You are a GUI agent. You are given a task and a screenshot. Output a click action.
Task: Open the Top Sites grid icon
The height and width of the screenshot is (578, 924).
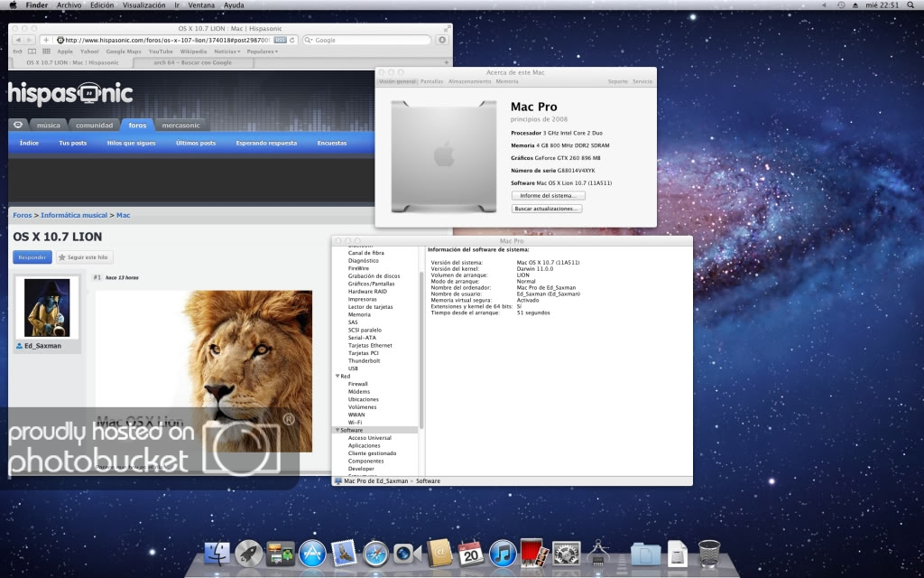(46, 51)
